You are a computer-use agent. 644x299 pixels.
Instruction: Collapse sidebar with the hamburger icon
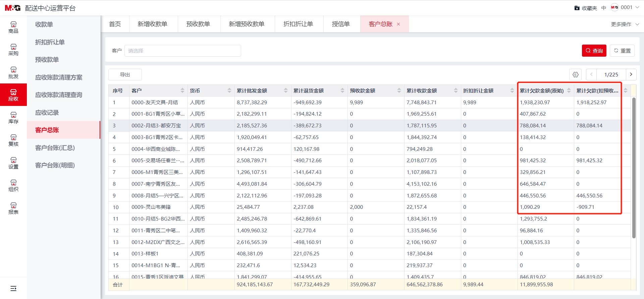[13, 288]
